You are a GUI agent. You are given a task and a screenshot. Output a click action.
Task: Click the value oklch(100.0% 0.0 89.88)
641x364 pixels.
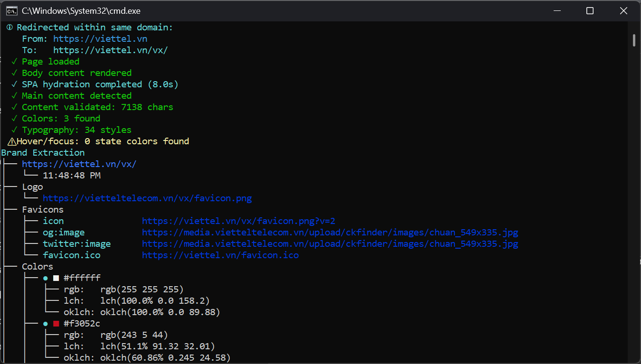click(x=160, y=312)
